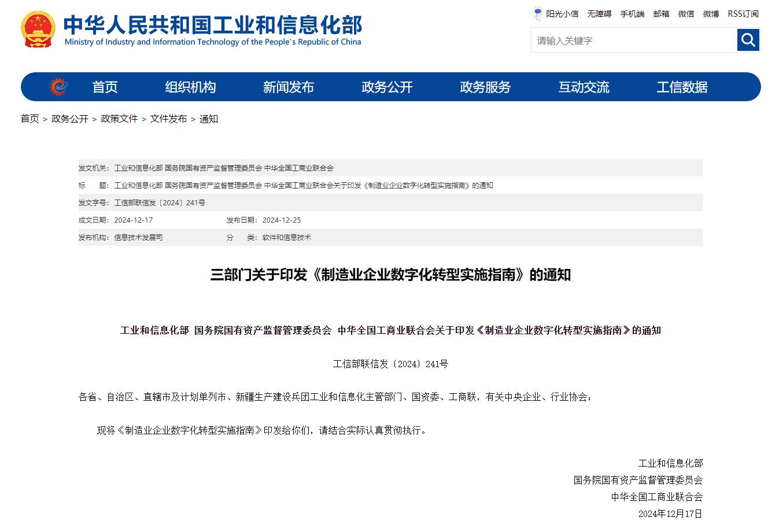Screen dimensions: 779x532
Task: Click the national emblem logo
Action: pyautogui.click(x=38, y=29)
